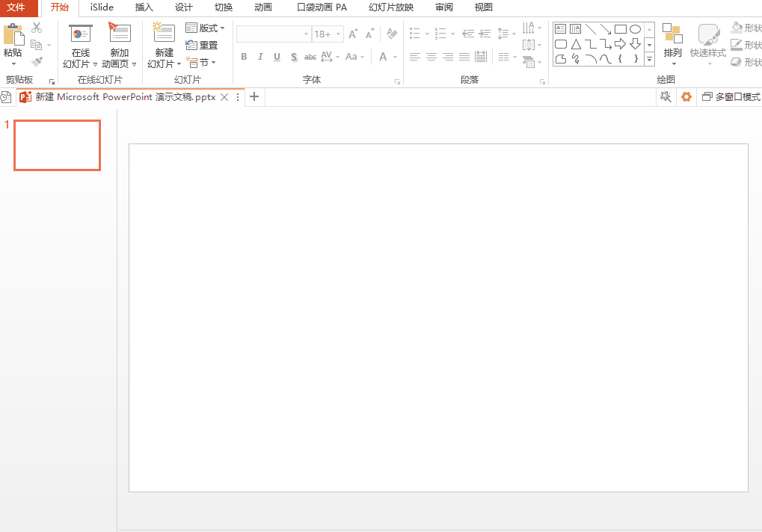The width and height of the screenshot is (762, 532).
Task: Switch to the 插入 insert tab
Action: tap(144, 7)
